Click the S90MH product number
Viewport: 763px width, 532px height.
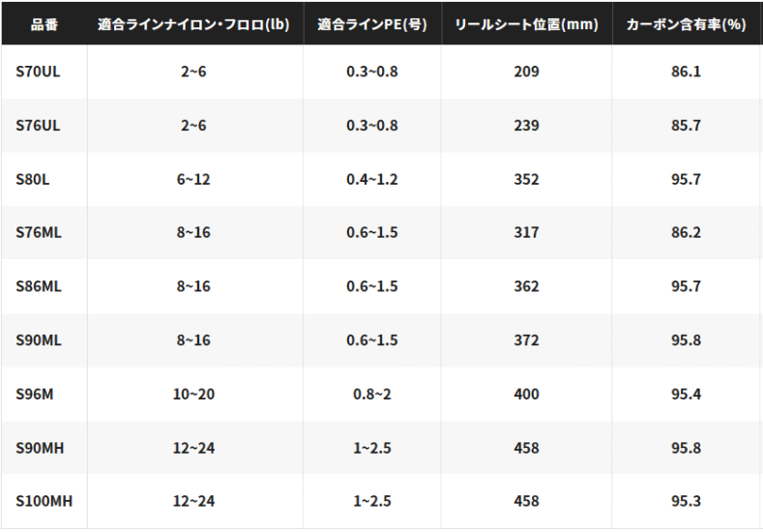click(x=40, y=448)
